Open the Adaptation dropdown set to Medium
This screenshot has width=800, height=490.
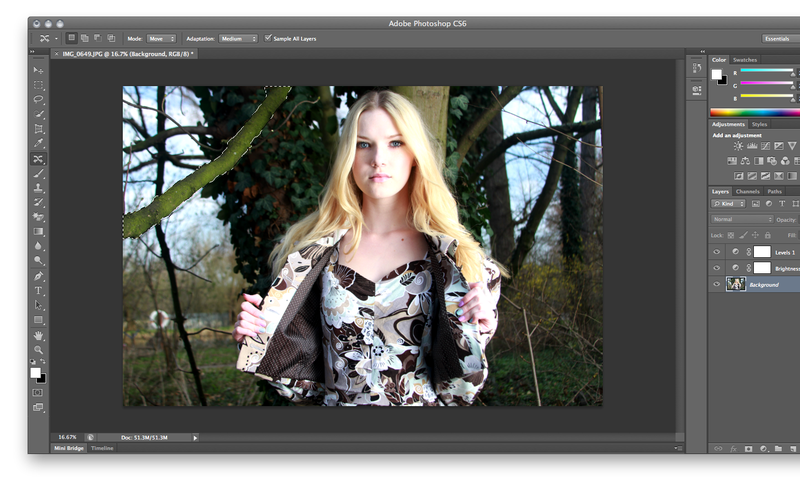point(238,38)
